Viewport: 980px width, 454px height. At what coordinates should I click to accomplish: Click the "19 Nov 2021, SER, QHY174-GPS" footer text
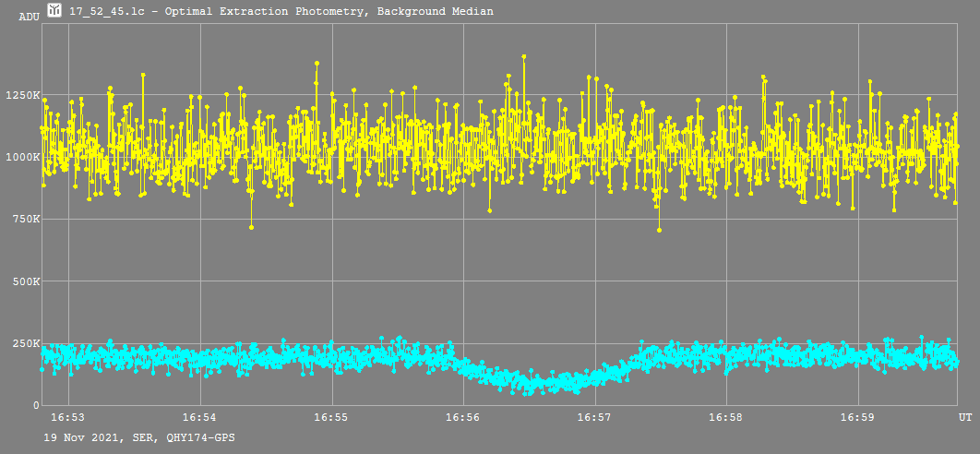click(x=138, y=437)
